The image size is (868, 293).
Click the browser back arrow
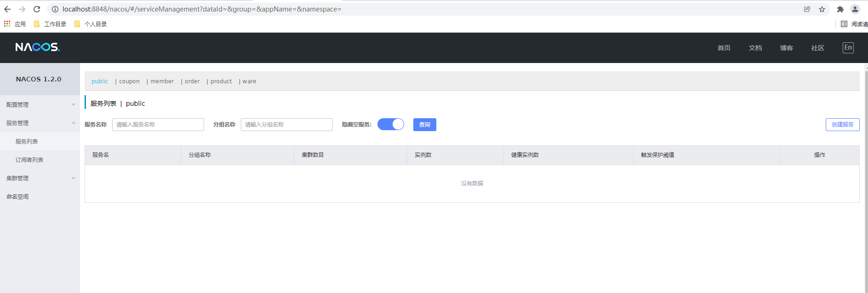(7, 9)
